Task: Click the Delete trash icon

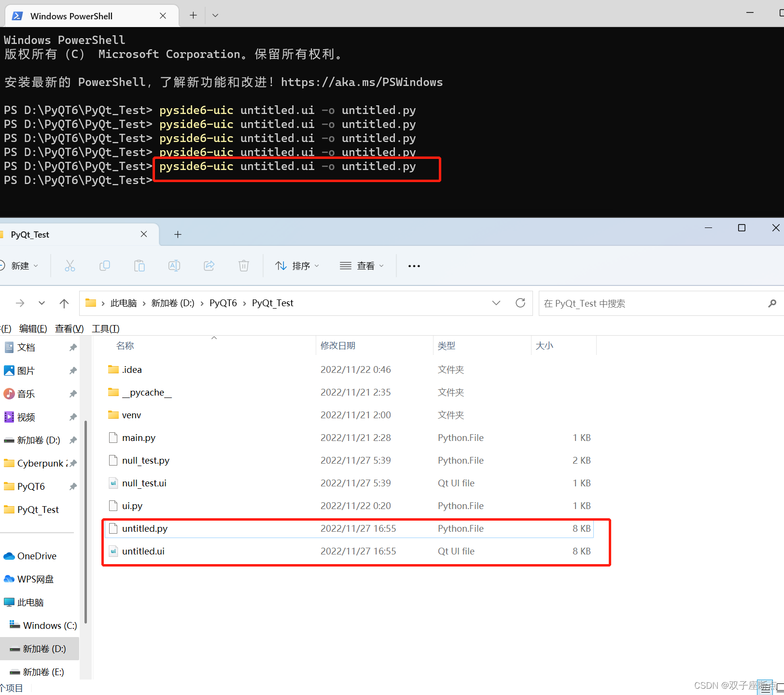Action: (x=243, y=266)
